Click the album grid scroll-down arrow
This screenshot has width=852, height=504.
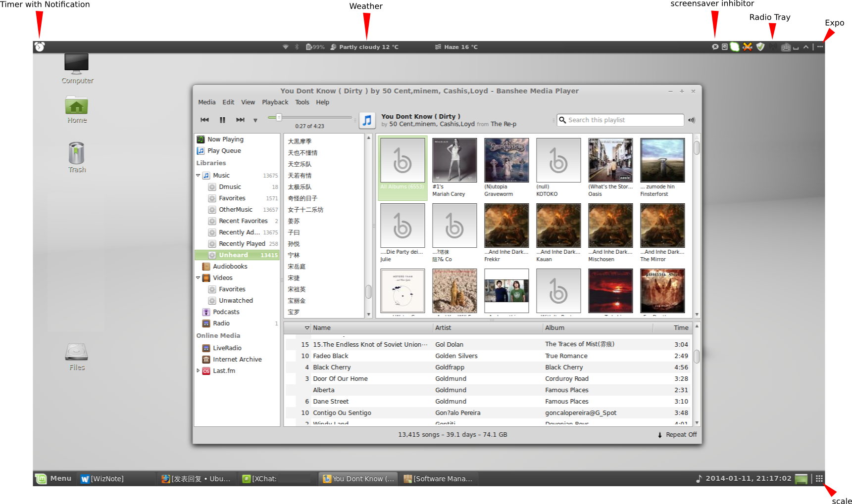coord(697,315)
